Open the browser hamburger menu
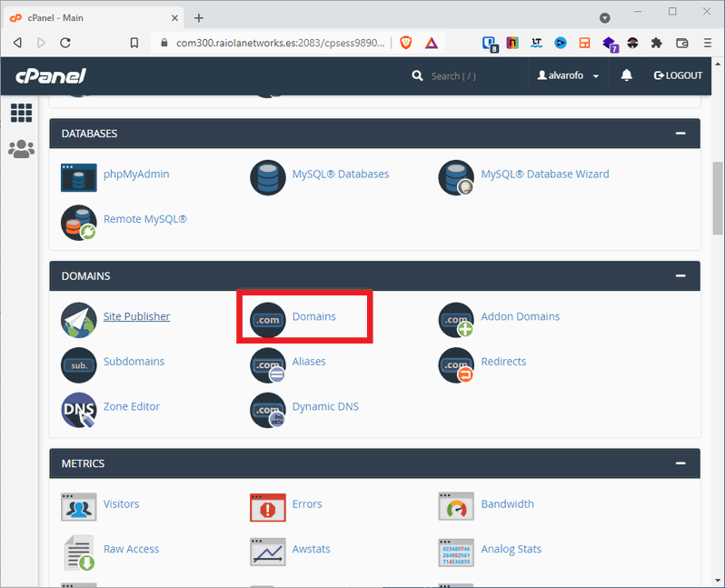Image resolution: width=725 pixels, height=588 pixels. point(708,43)
